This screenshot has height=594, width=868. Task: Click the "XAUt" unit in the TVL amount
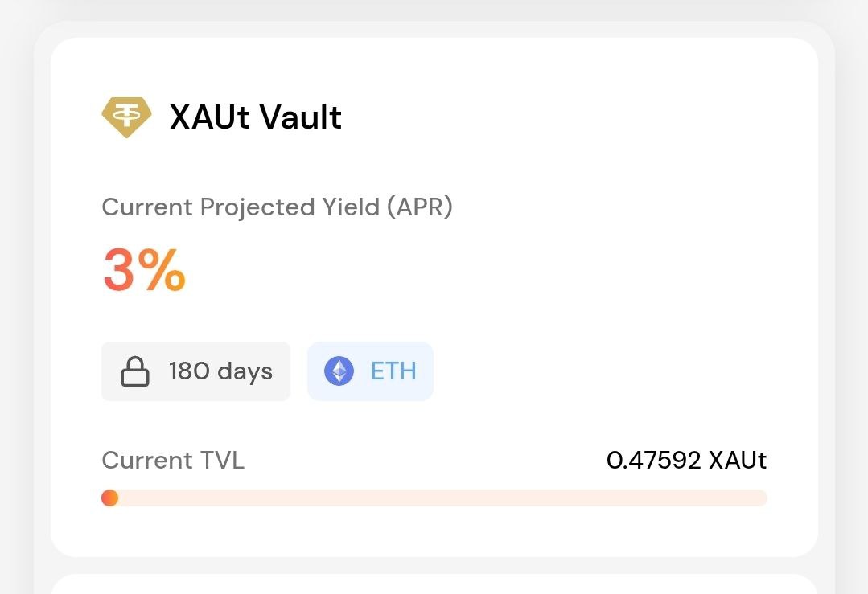pos(738,461)
